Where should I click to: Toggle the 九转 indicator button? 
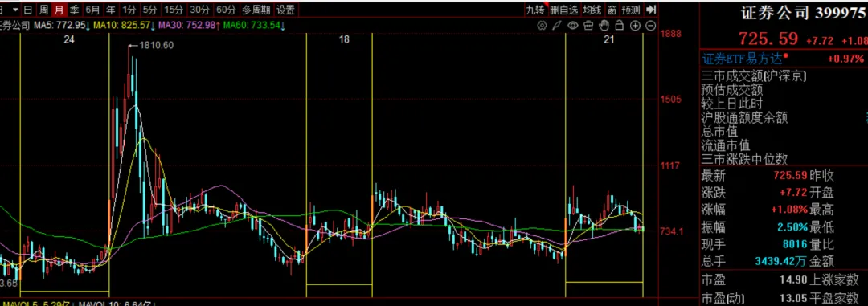click(535, 10)
